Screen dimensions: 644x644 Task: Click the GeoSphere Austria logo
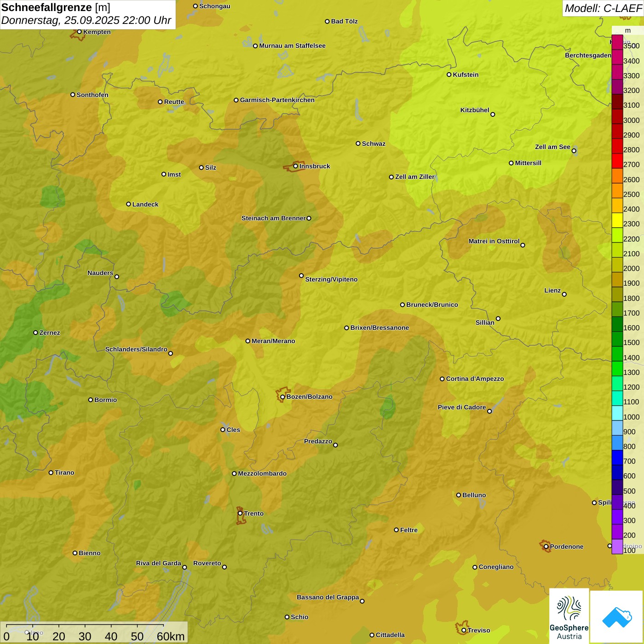pyautogui.click(x=569, y=616)
